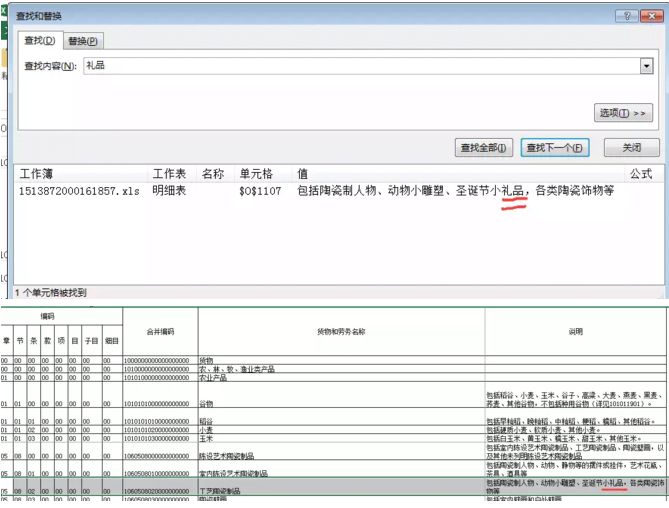Click the 值 column header
Image resolution: width=669 pixels, height=508 pixels.
click(x=302, y=174)
